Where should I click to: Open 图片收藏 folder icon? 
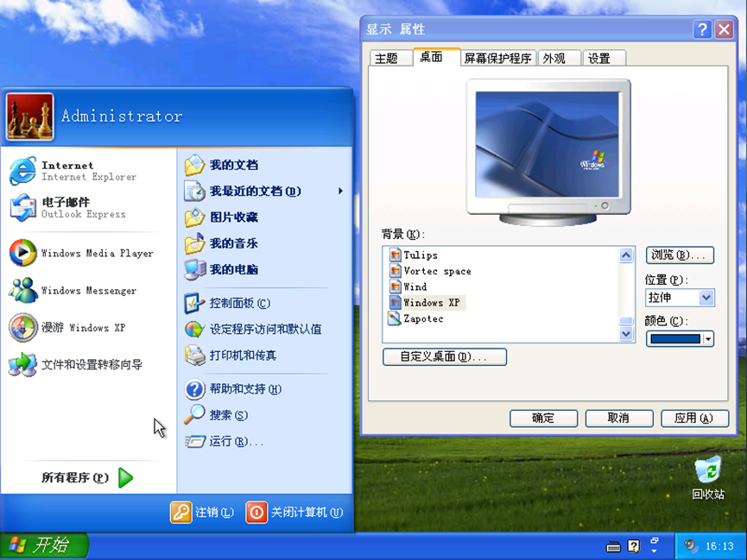[195, 217]
